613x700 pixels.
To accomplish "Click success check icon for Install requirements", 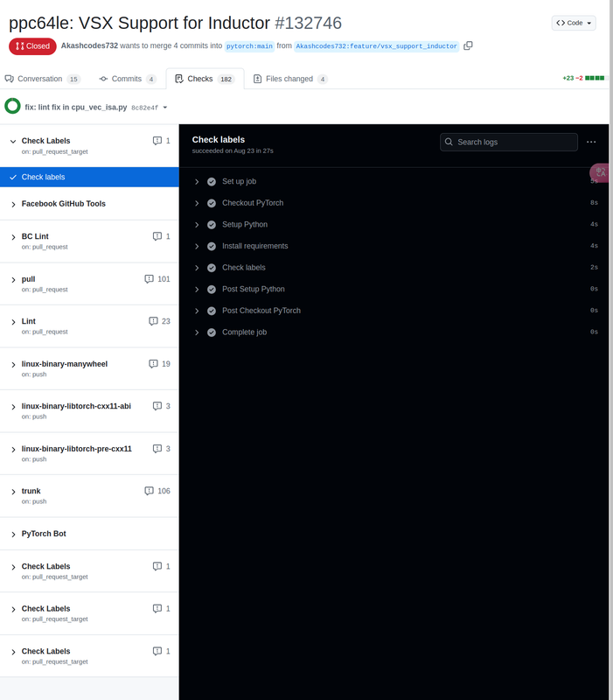I will [x=212, y=247].
